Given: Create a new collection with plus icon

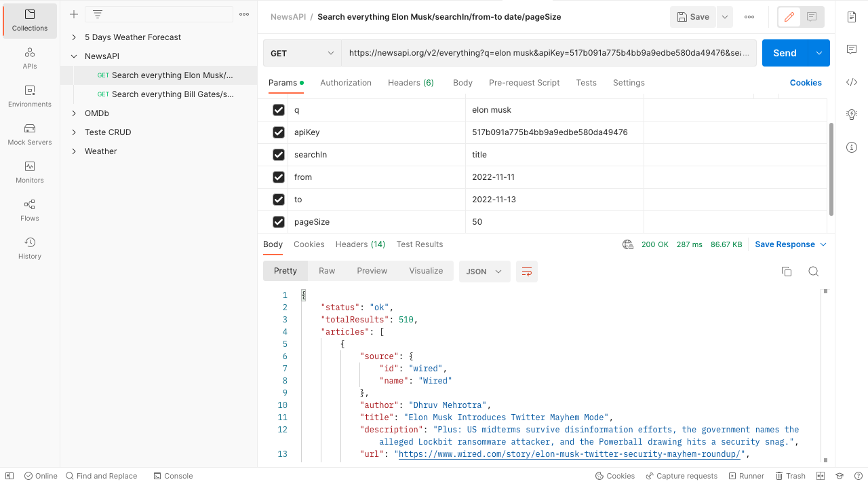Looking at the screenshot, I should click(x=74, y=14).
